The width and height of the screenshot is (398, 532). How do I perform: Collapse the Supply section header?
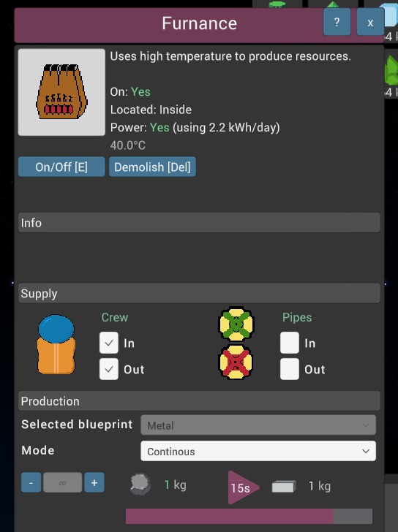(x=199, y=293)
